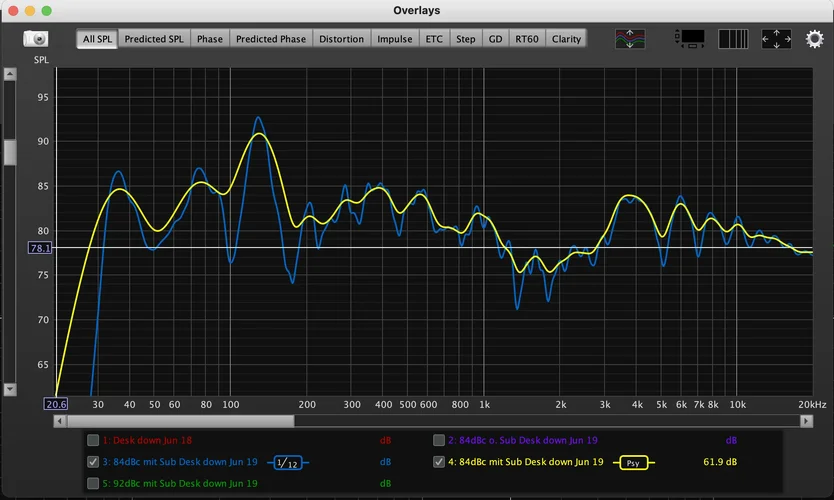Switch to the Predicted SPL tab
The image size is (834, 500).
coord(154,39)
